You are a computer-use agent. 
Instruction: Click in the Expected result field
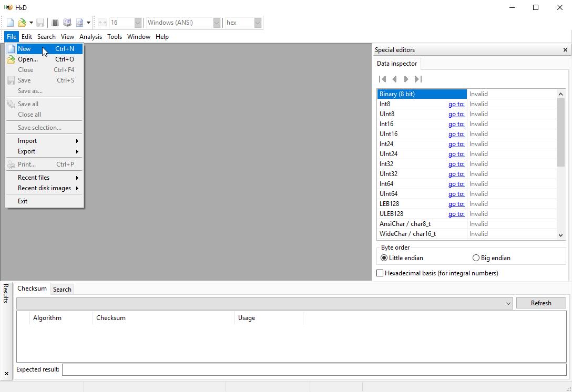(x=314, y=369)
